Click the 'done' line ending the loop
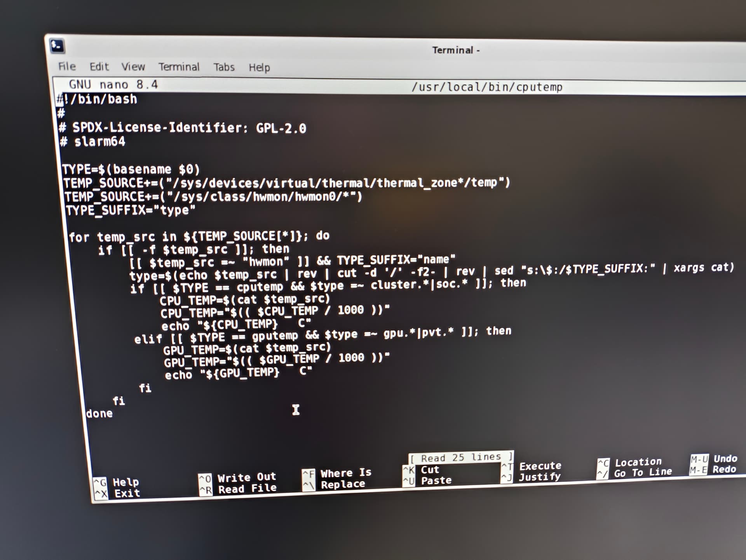Viewport: 746px width, 560px height. point(99,414)
